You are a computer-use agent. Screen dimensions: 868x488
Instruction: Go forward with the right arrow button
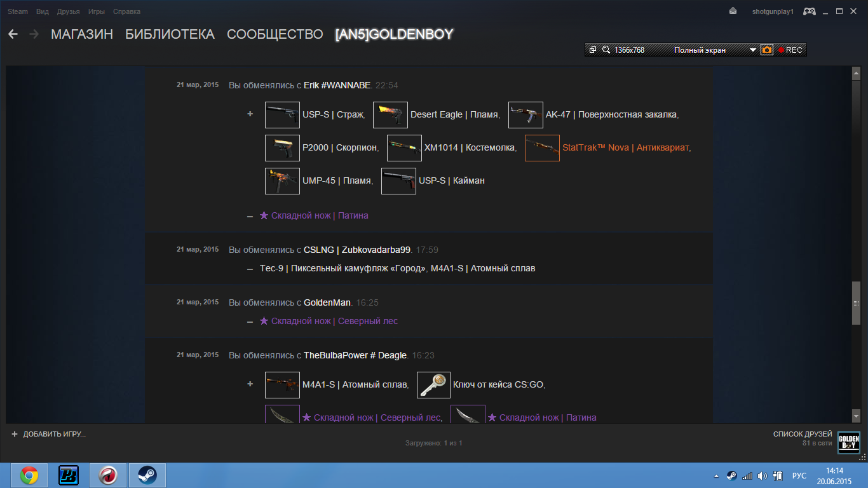click(x=34, y=34)
